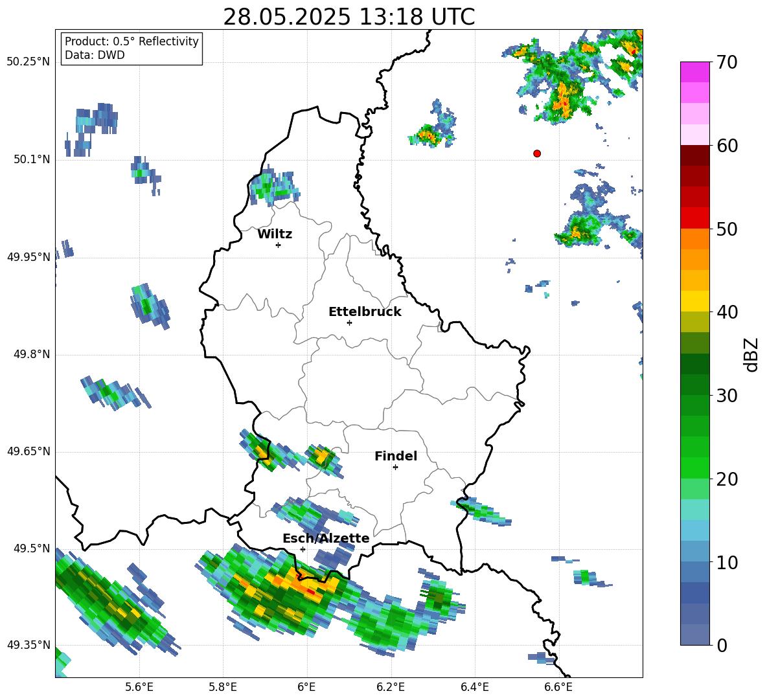Click the bright red colorbar segment near 50
Viewport: 767px width, 700px height.
694,218
